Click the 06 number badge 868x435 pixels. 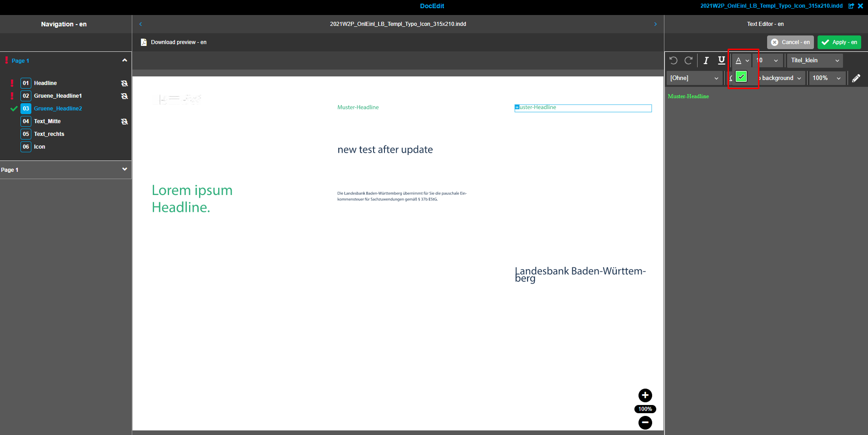[x=26, y=147]
